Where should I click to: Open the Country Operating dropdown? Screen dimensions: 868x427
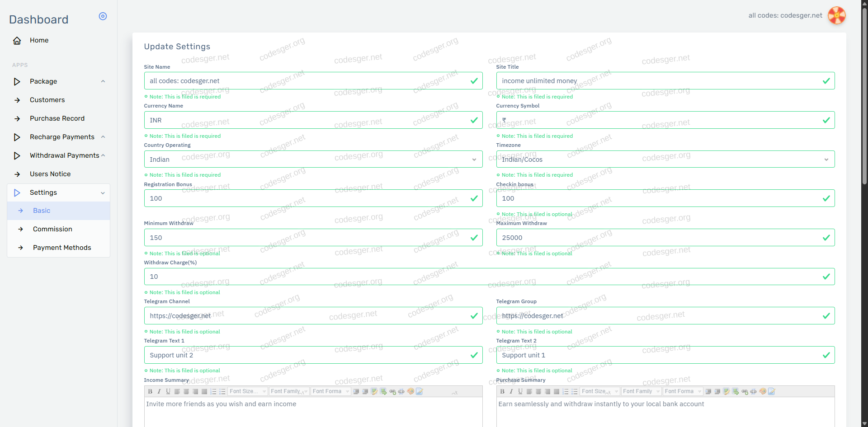click(313, 160)
